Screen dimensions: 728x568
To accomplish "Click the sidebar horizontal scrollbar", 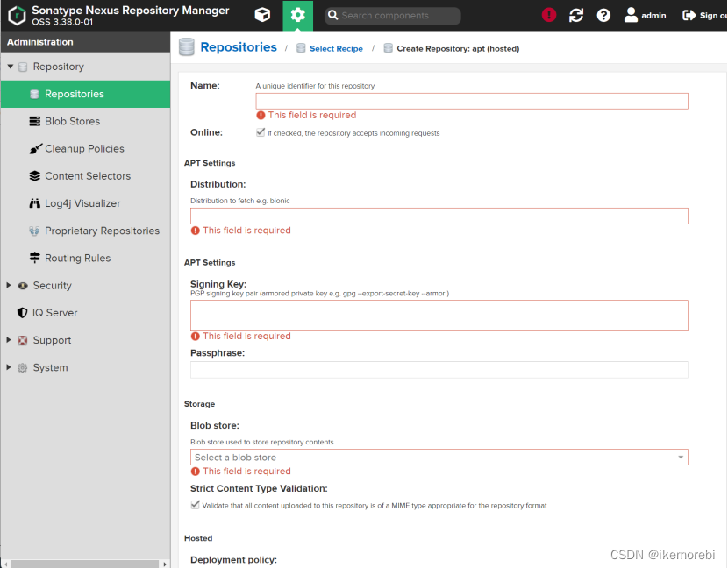I will tap(84, 564).
